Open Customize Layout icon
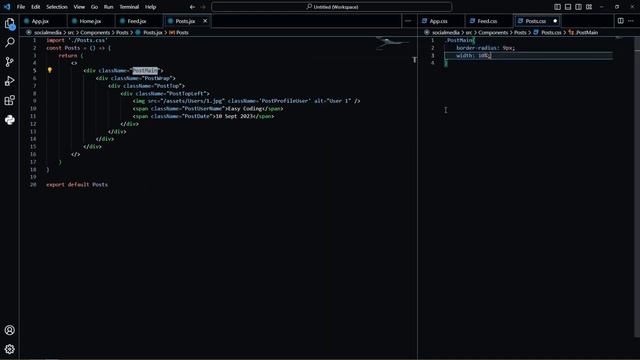Image resolution: width=640 pixels, height=360 pixels. [589, 7]
